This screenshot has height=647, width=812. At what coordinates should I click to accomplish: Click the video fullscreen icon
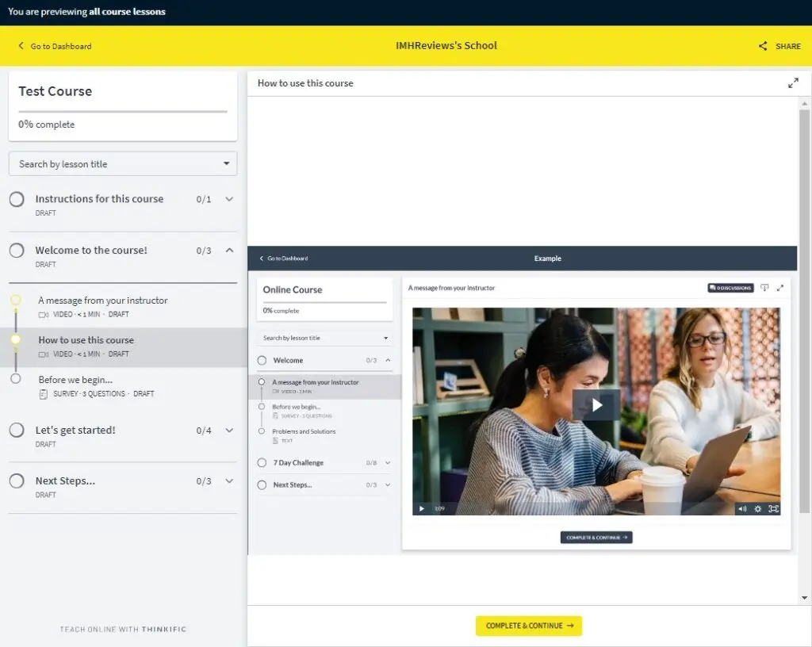(x=773, y=509)
